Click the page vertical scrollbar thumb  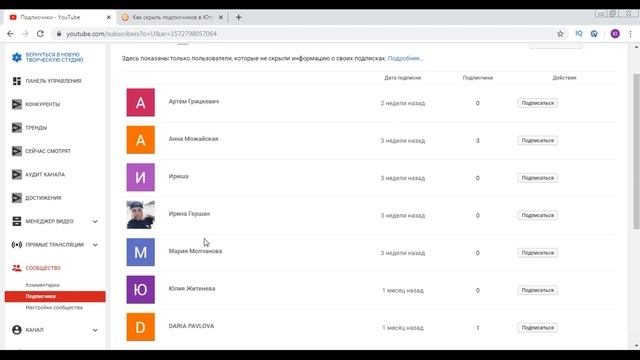pyautogui.click(x=636, y=151)
